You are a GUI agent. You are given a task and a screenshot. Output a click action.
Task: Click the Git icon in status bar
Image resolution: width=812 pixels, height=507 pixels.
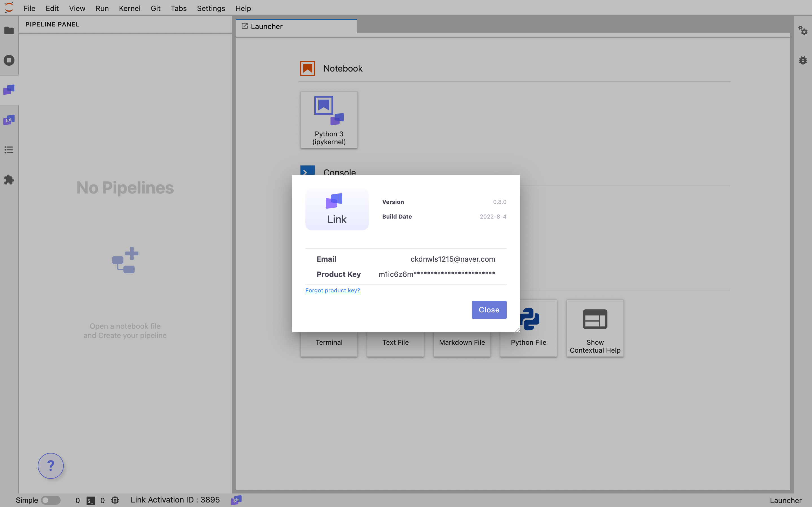point(236,500)
